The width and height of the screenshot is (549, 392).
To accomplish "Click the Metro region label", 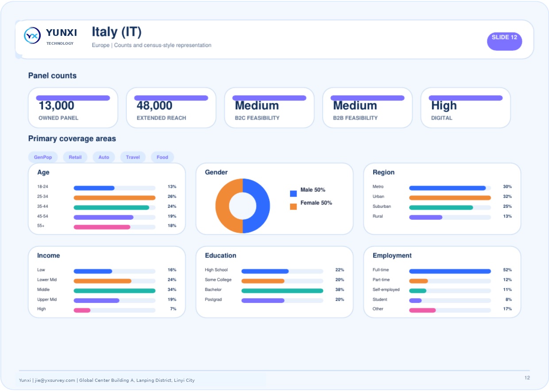I will pos(378,187).
